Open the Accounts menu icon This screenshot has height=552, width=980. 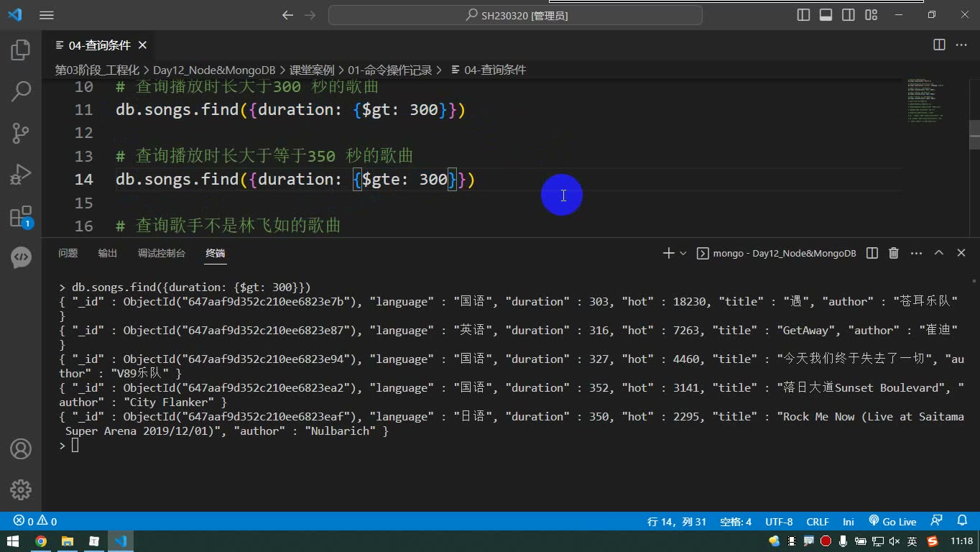pyautogui.click(x=21, y=449)
